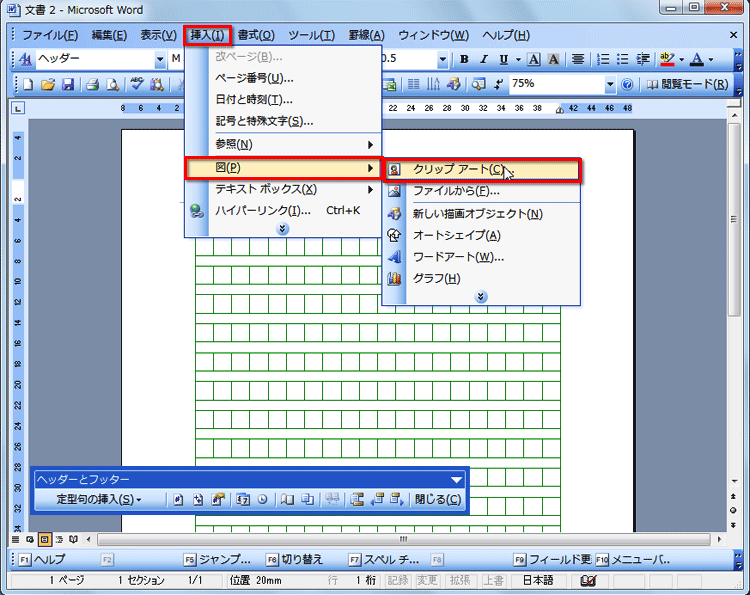750x595 pixels.
Task: Select ファイルから(F)... menu item
Action: (482, 191)
